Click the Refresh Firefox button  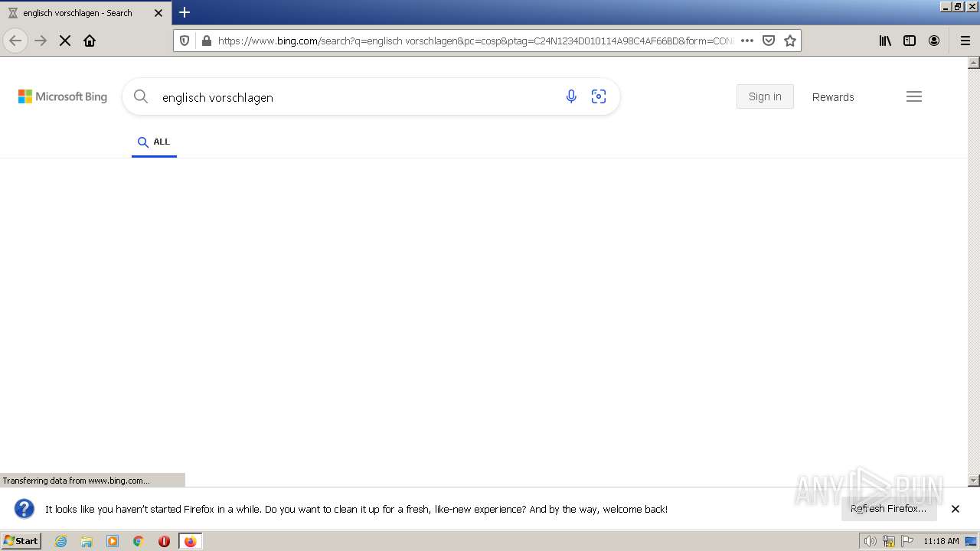click(x=889, y=509)
